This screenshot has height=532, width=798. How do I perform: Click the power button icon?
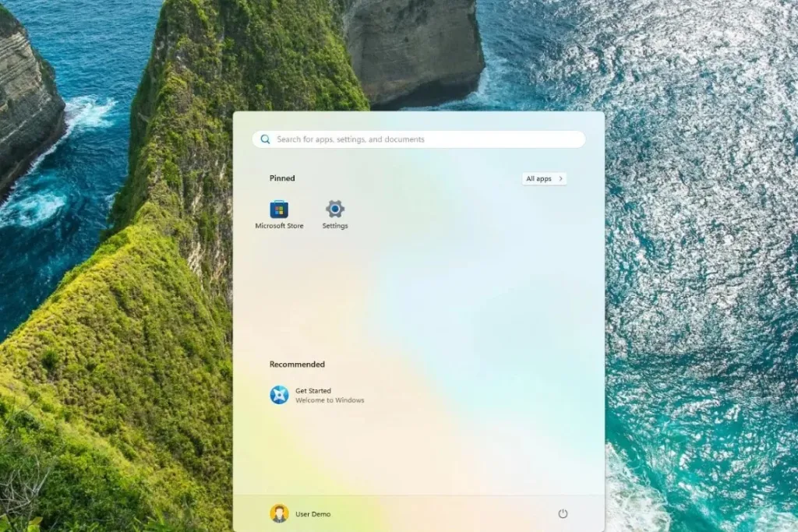563,513
